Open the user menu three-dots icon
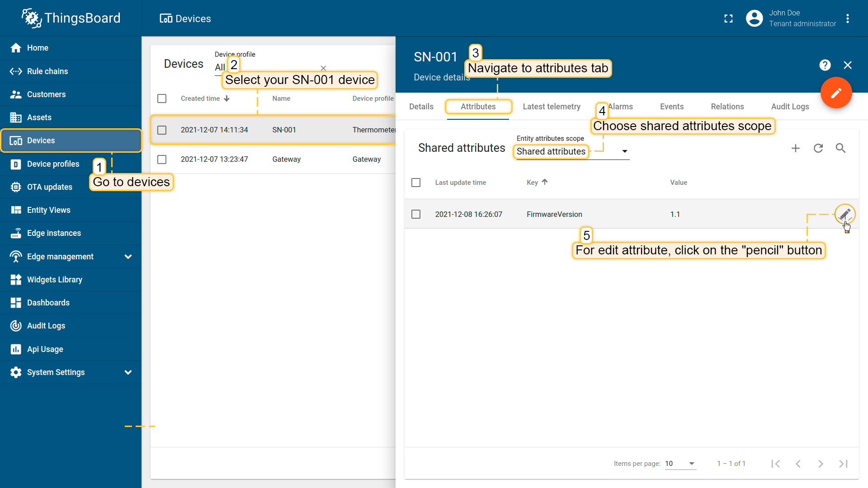 (848, 19)
